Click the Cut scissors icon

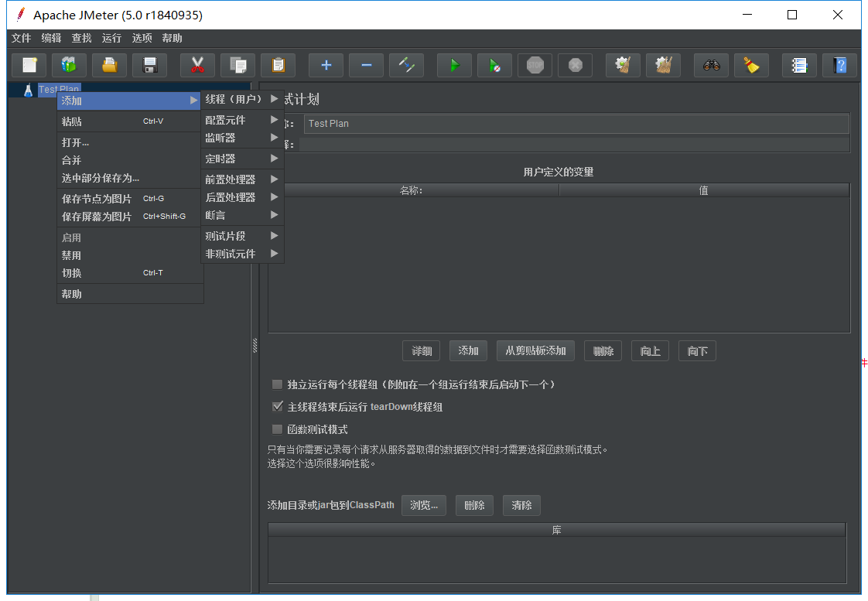197,65
